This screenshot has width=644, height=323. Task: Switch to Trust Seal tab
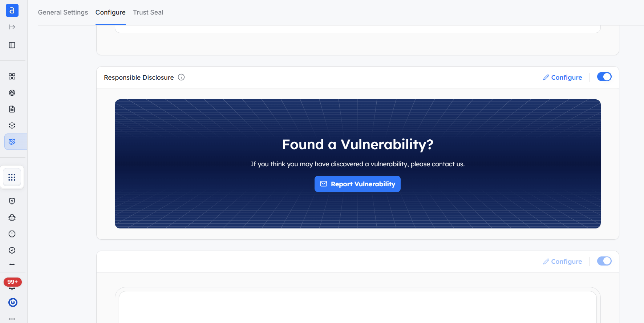click(x=148, y=12)
